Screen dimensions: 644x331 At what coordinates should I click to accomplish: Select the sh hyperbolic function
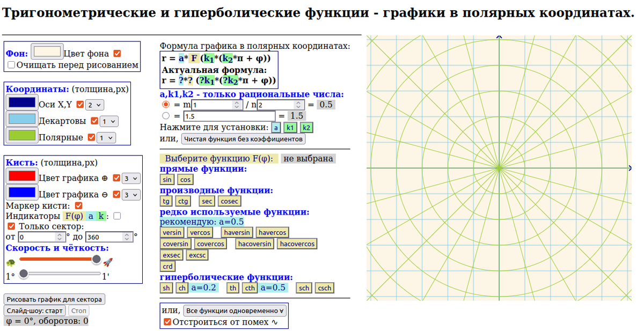(x=166, y=288)
